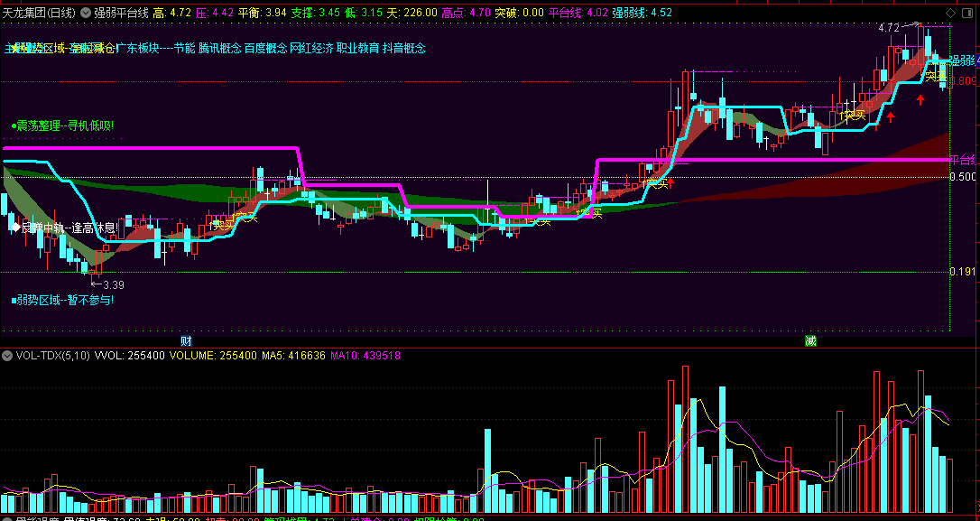
Task: Click the 抖音概念 concept tag
Action: pyautogui.click(x=403, y=48)
